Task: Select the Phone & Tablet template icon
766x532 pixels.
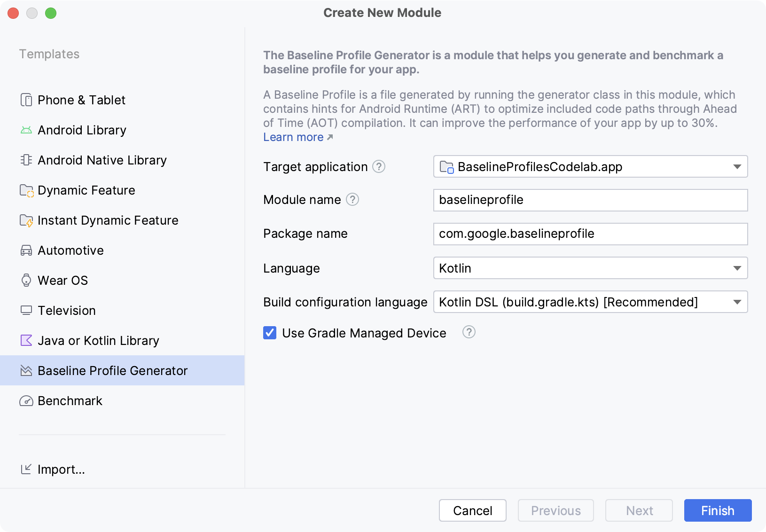Action: click(26, 100)
